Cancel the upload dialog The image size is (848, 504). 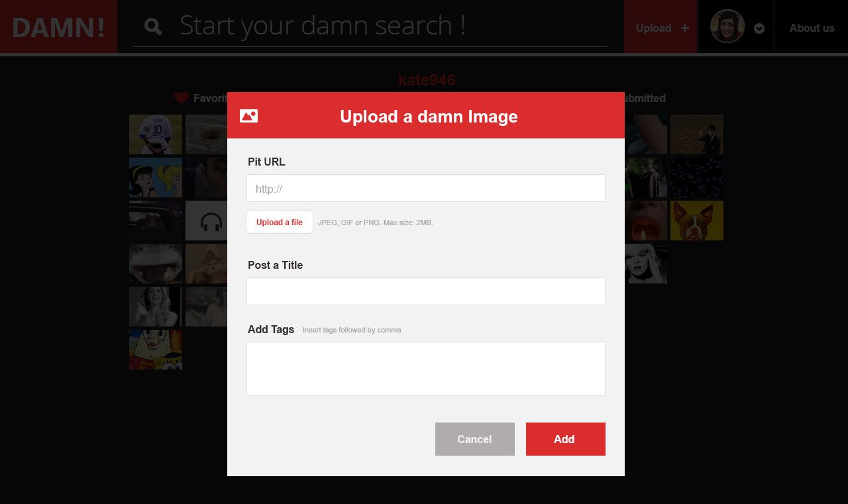475,439
